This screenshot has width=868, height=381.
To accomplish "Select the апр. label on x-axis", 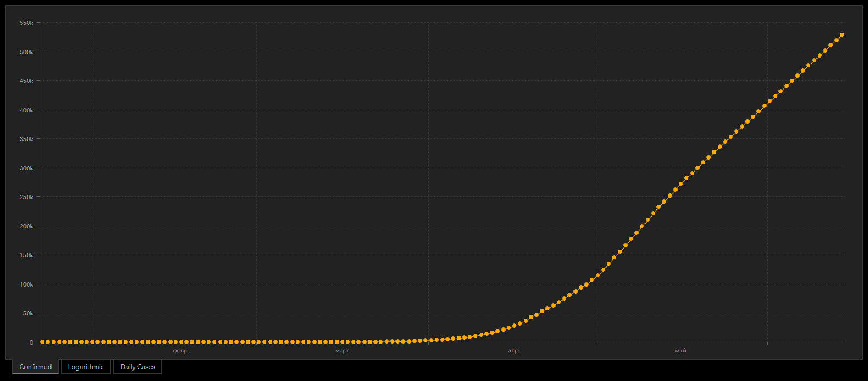I will pos(514,351).
